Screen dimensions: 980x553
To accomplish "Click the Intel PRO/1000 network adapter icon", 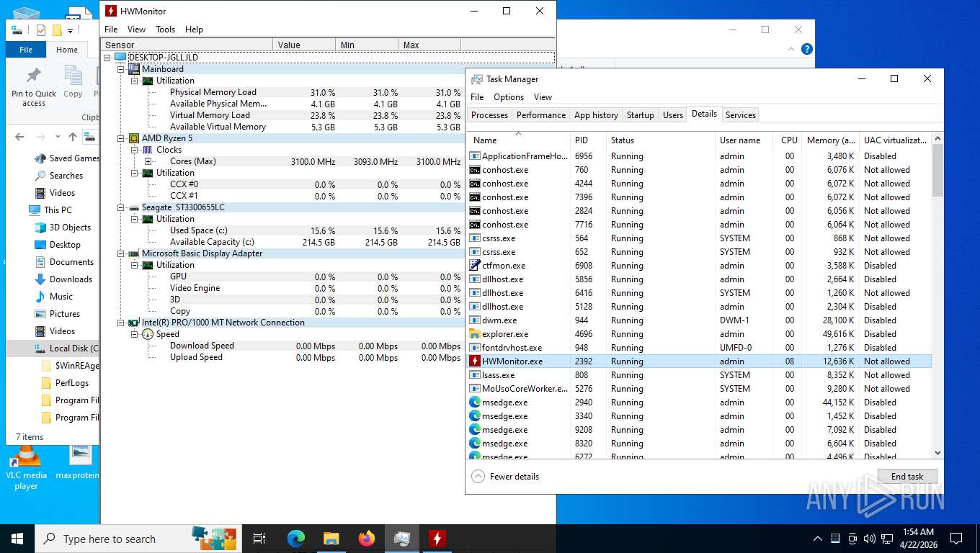I will pyautogui.click(x=134, y=323).
